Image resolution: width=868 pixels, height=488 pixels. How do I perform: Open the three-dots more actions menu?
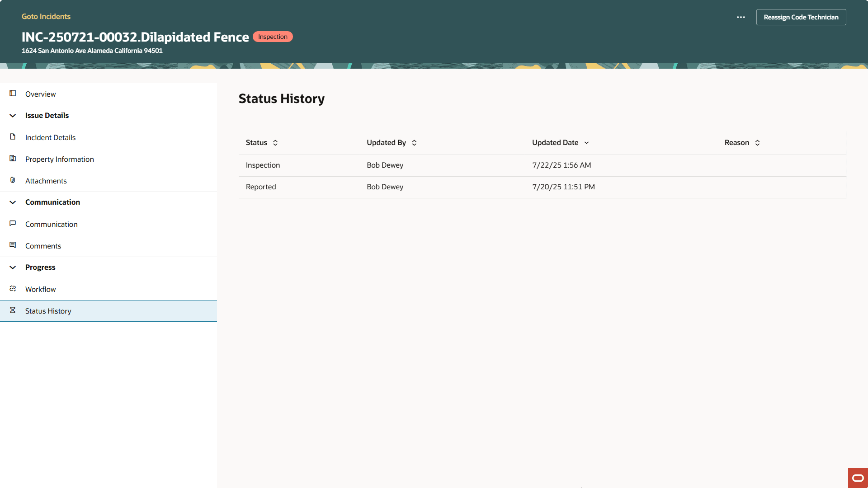point(741,17)
